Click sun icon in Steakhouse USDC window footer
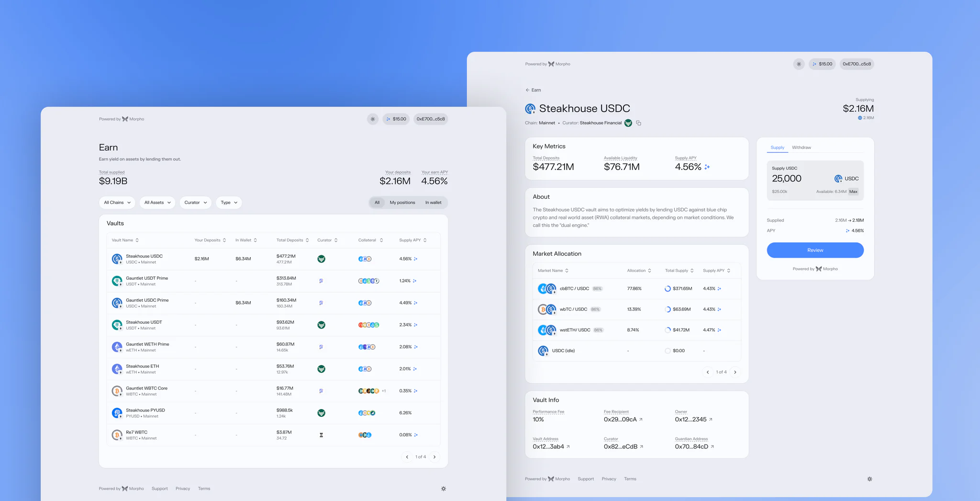 [x=869, y=479]
